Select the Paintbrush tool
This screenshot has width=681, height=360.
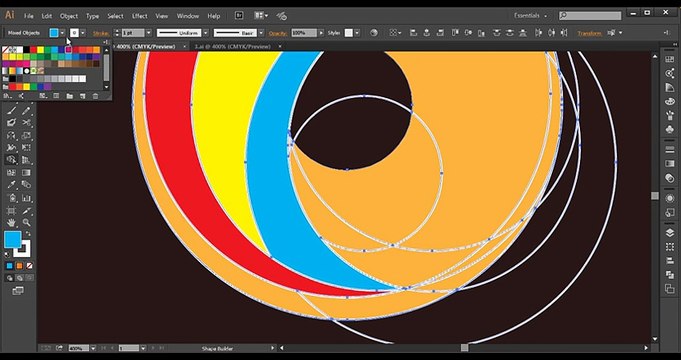pos(12,110)
